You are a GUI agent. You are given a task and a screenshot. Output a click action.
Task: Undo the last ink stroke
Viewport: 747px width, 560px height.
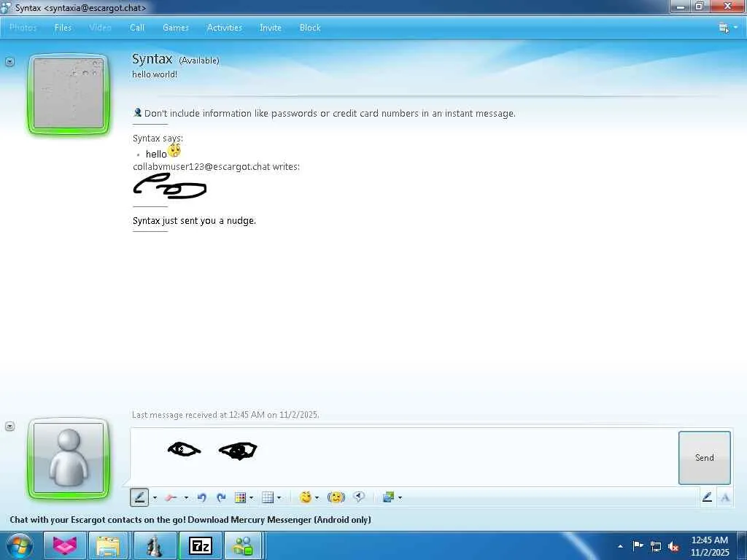point(201,497)
